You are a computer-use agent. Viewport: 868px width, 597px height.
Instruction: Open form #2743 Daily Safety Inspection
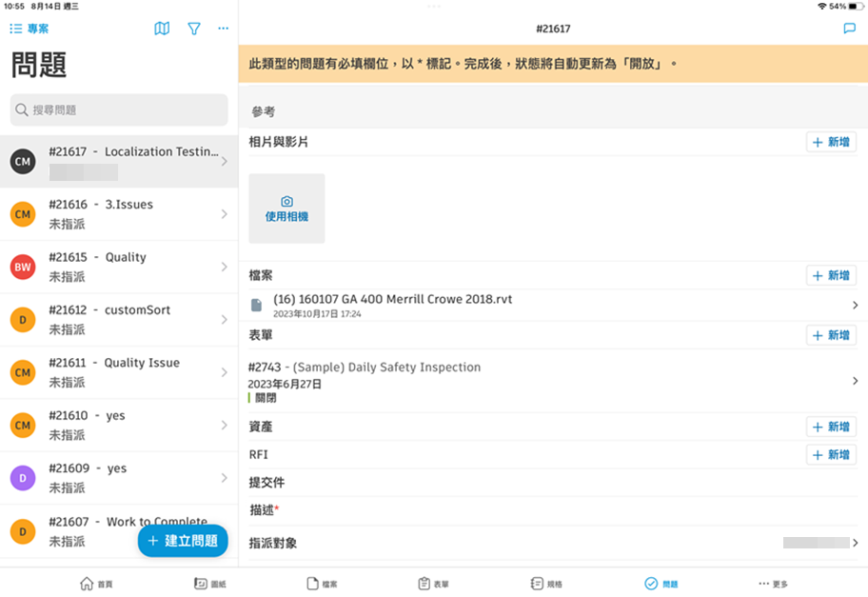[553, 381]
